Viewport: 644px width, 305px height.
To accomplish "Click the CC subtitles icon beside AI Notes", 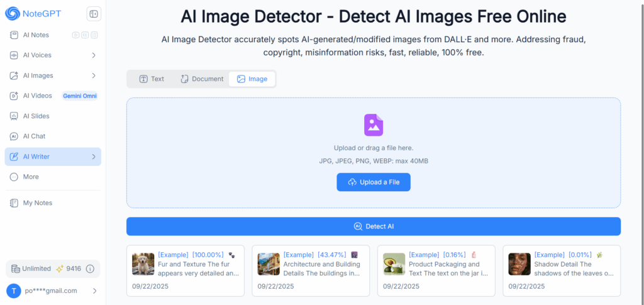I will [85, 35].
